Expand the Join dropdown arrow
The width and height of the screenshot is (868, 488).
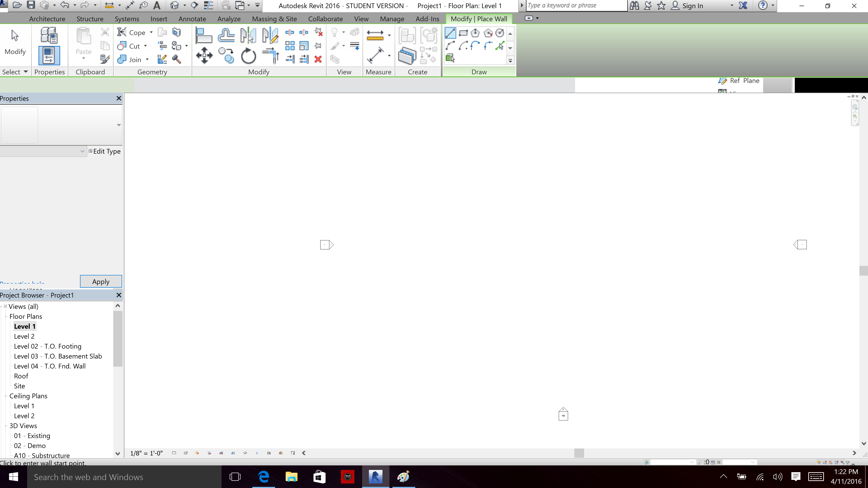point(147,60)
